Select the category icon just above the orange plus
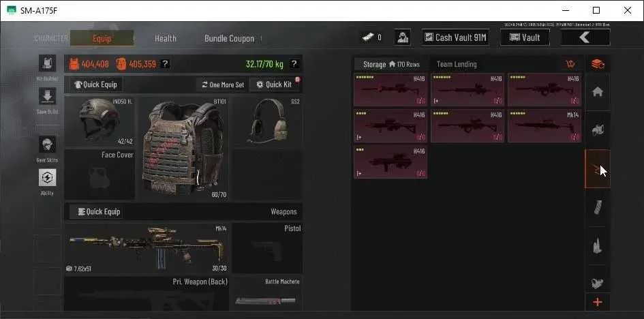 point(598,282)
